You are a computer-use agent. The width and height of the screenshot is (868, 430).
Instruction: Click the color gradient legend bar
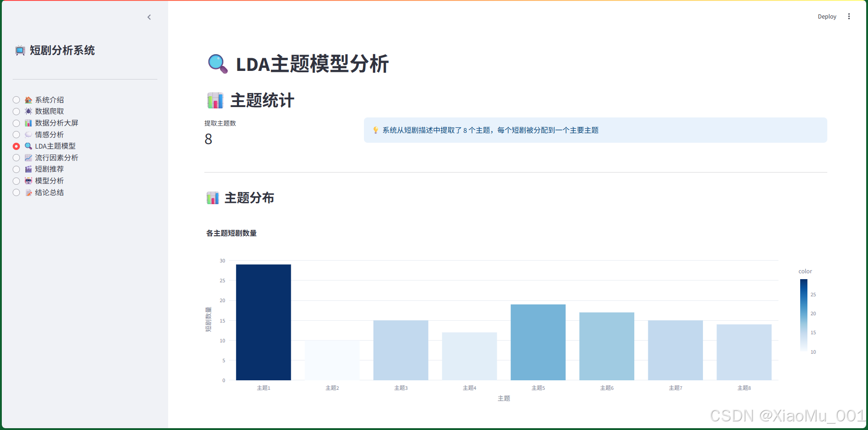point(803,315)
